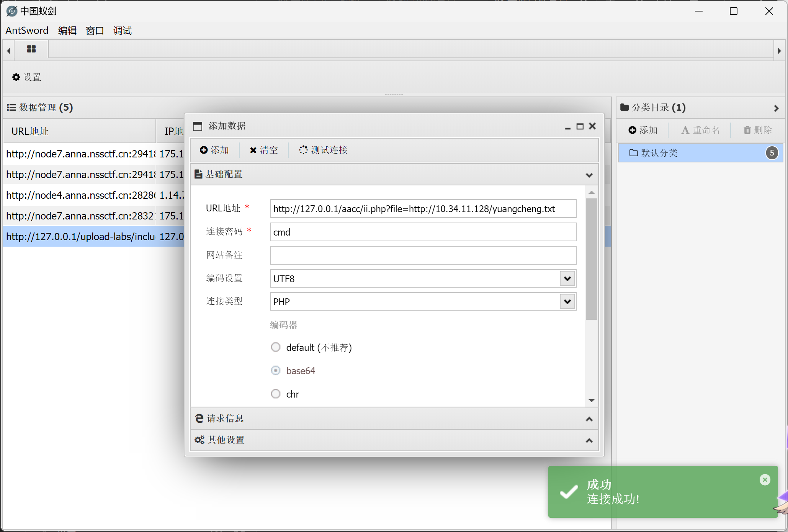Maximize the 添加数据 dialog
The height and width of the screenshot is (532, 788).
(x=580, y=126)
